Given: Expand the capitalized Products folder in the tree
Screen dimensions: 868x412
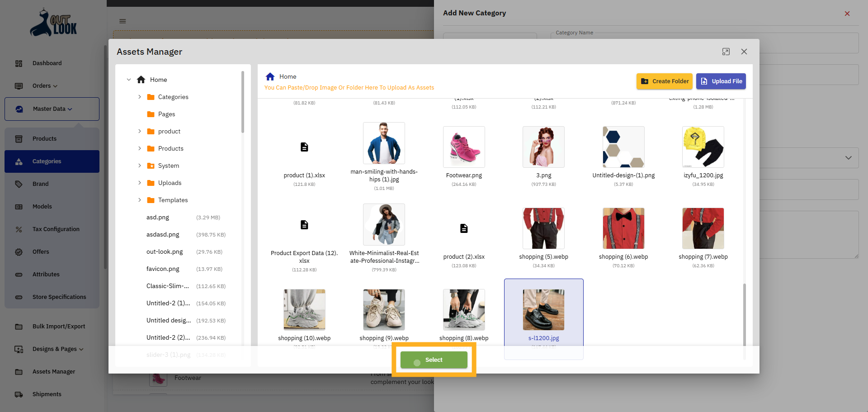Looking at the screenshot, I should pyautogui.click(x=140, y=148).
